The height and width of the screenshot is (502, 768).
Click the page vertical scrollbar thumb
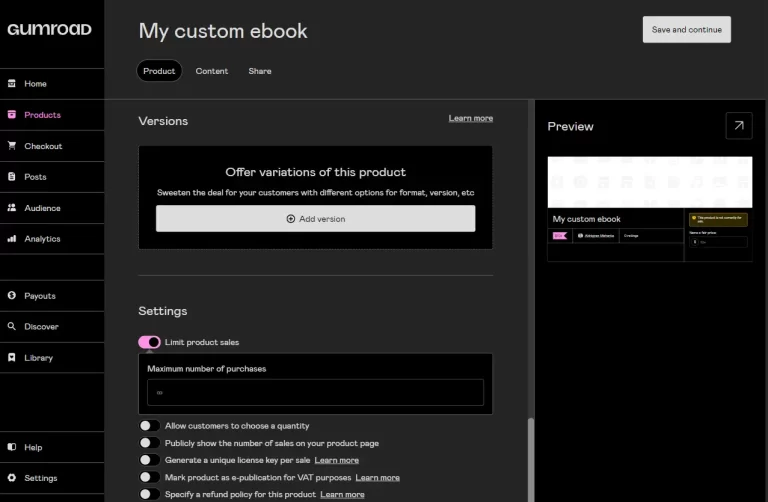pyautogui.click(x=531, y=459)
